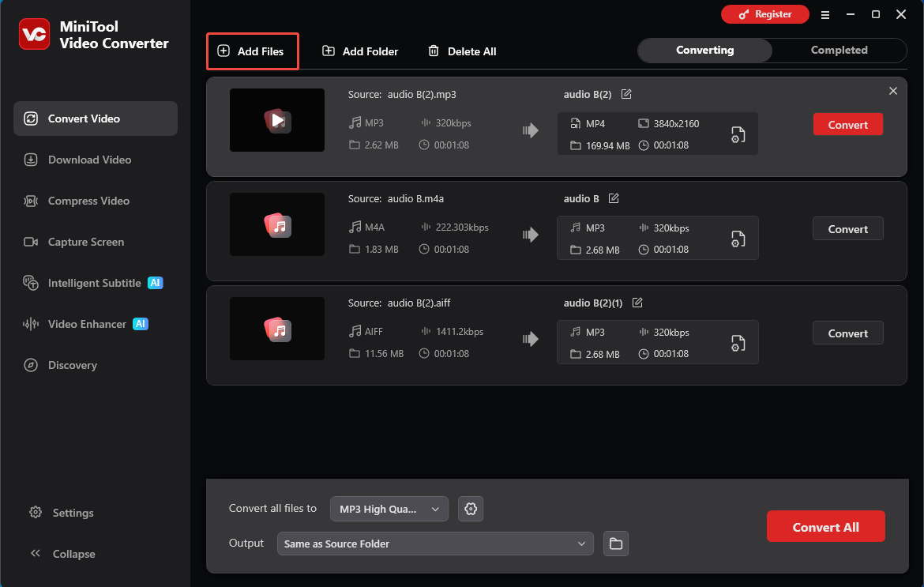924x587 pixels.
Task: Collapse the sidebar
Action: pyautogui.click(x=62, y=554)
